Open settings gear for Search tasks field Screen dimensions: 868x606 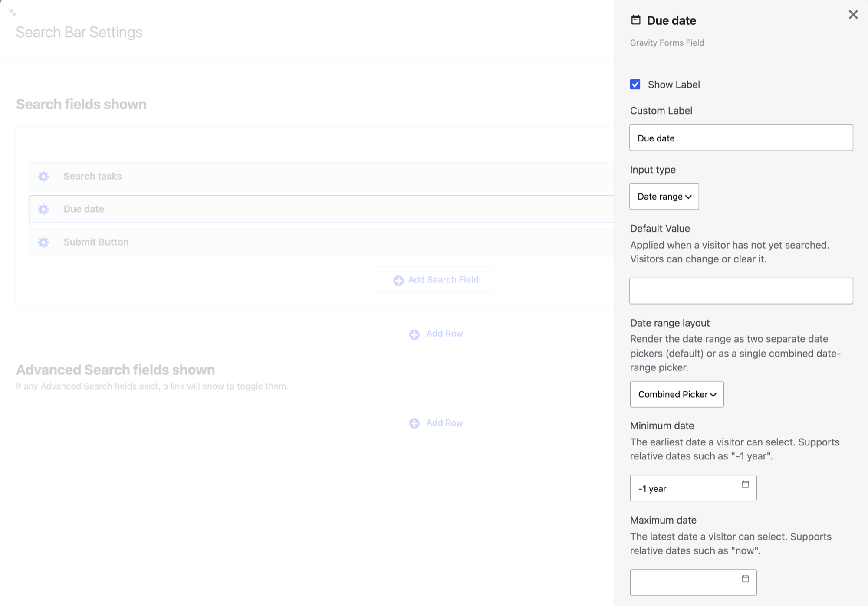pyautogui.click(x=43, y=176)
